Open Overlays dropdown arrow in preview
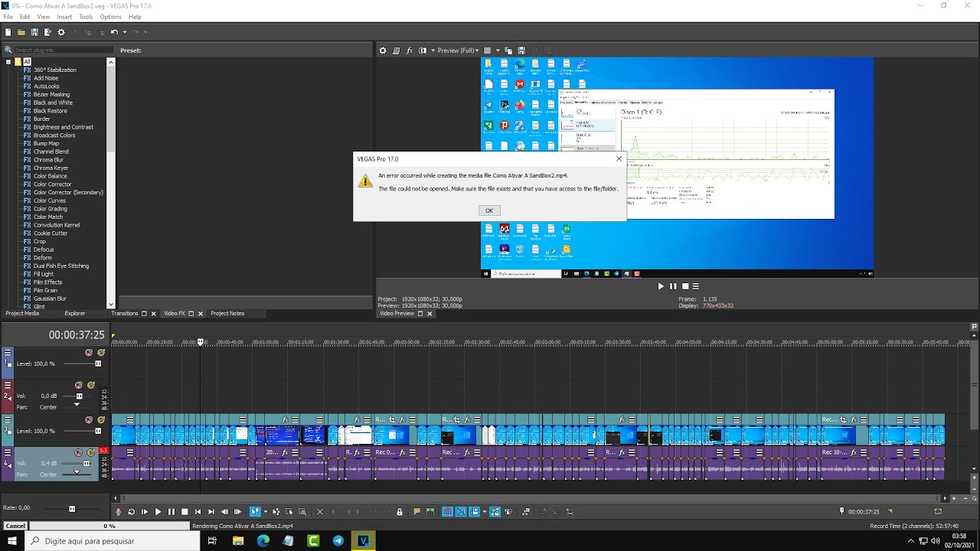Viewport: 980px width, 551px height. tap(496, 51)
